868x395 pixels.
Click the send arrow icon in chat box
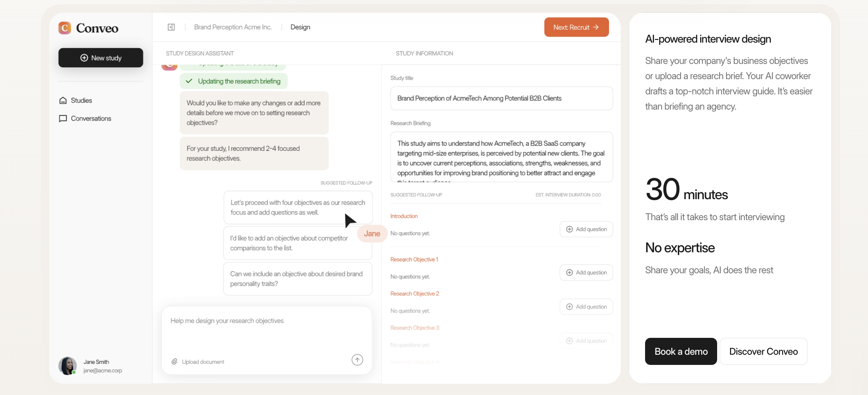tap(357, 359)
